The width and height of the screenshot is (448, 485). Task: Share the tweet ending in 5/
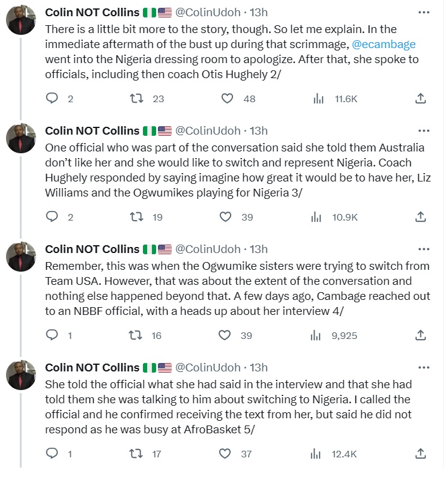pos(421,454)
